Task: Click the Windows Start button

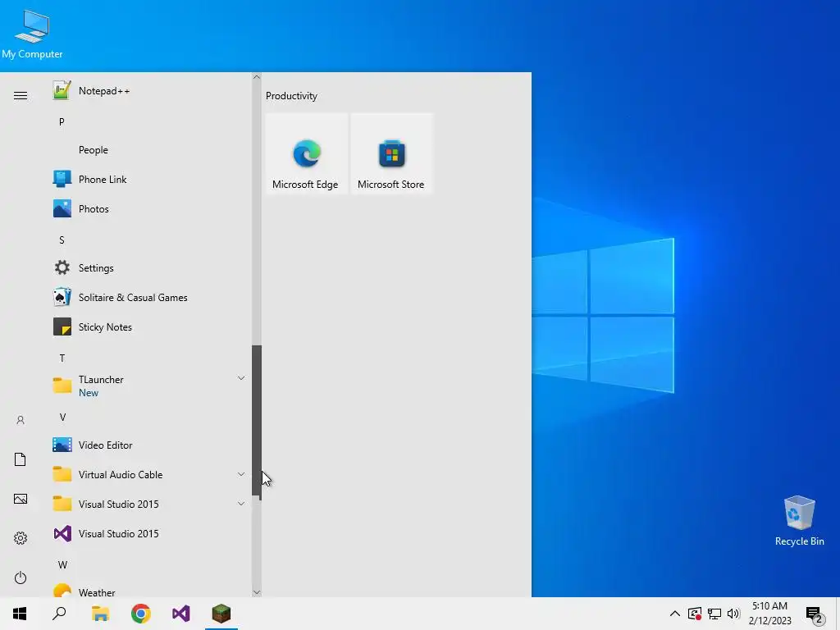Action: pos(20,614)
